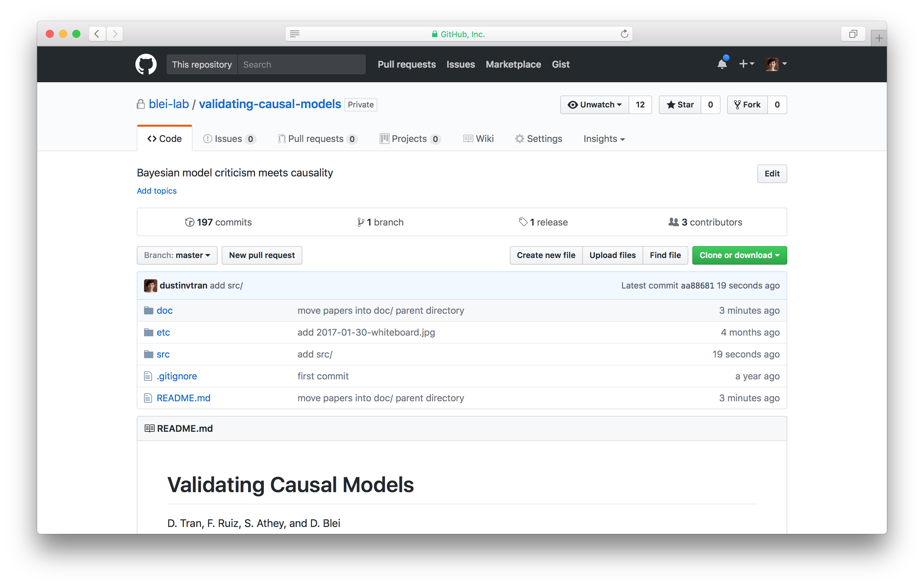Open Marketplace in the top navigation
The width and height of the screenshot is (924, 587).
(513, 64)
